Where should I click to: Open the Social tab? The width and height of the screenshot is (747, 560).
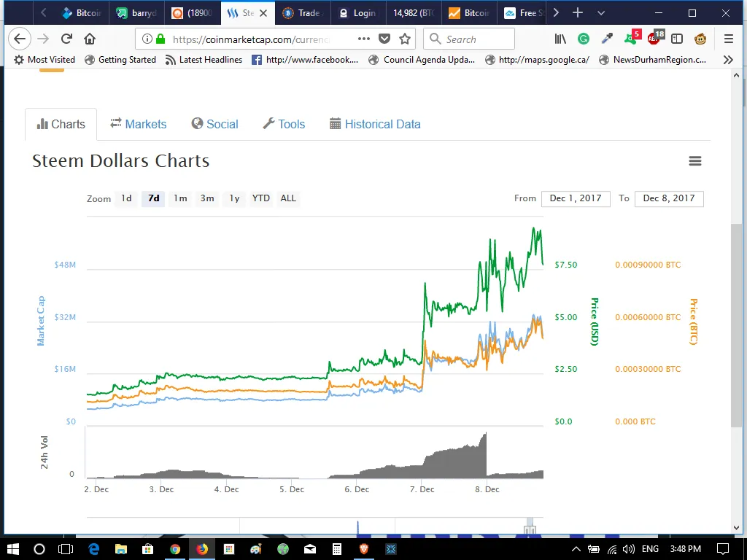click(x=214, y=124)
